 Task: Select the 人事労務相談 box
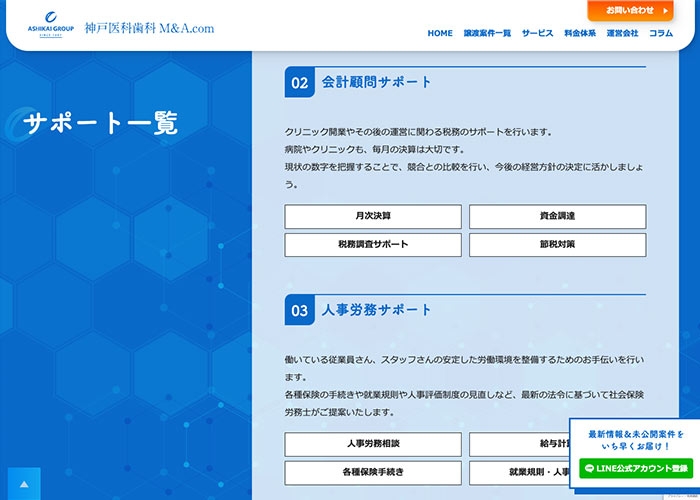coord(373,444)
